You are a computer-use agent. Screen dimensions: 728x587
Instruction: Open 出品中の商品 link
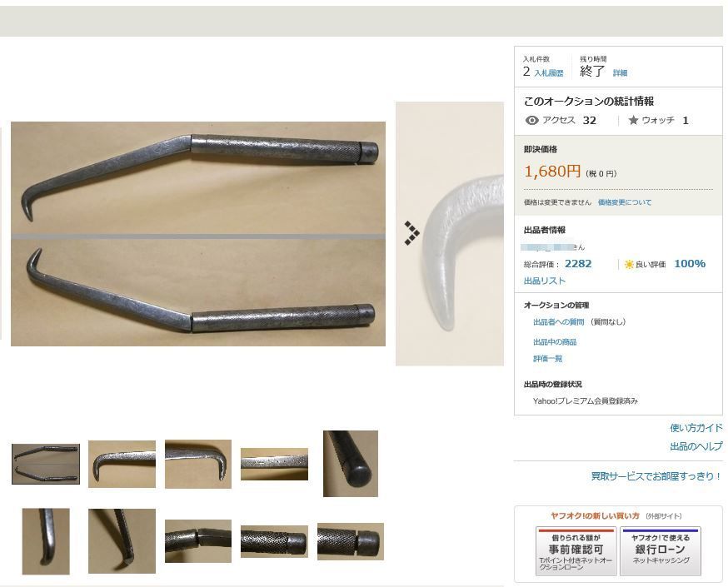(555, 342)
